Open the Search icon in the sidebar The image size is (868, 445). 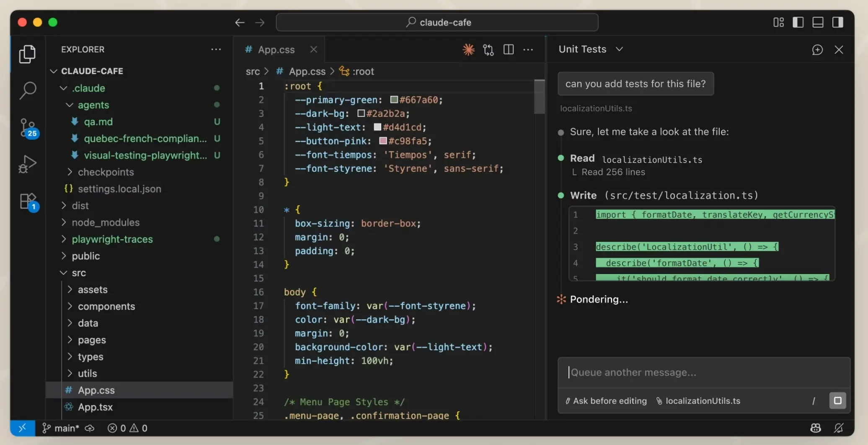pyautogui.click(x=28, y=90)
